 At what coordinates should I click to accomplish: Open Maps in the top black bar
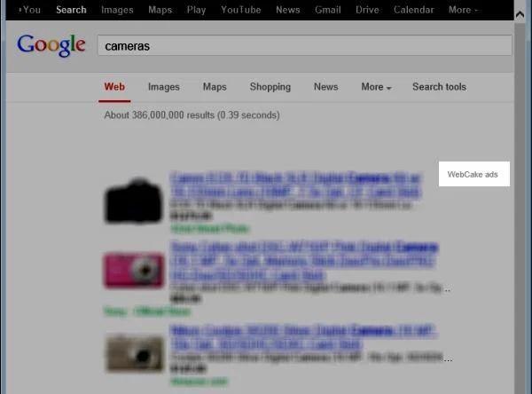[160, 10]
